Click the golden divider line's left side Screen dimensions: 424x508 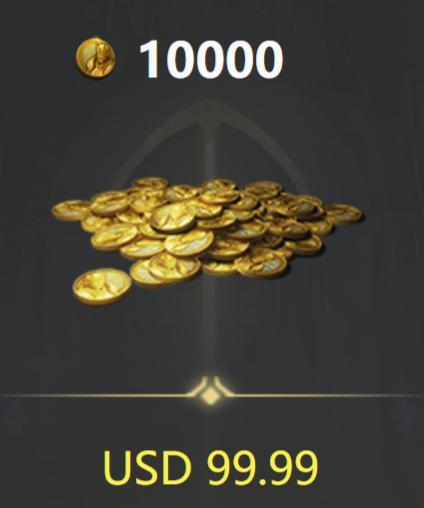pyautogui.click(x=93, y=396)
